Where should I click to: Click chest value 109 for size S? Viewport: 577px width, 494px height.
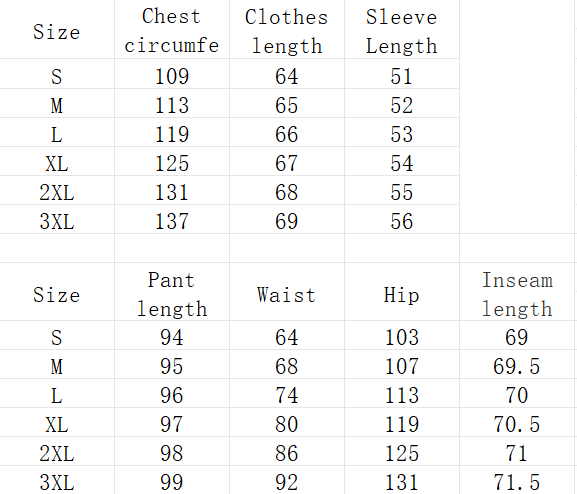[172, 74]
